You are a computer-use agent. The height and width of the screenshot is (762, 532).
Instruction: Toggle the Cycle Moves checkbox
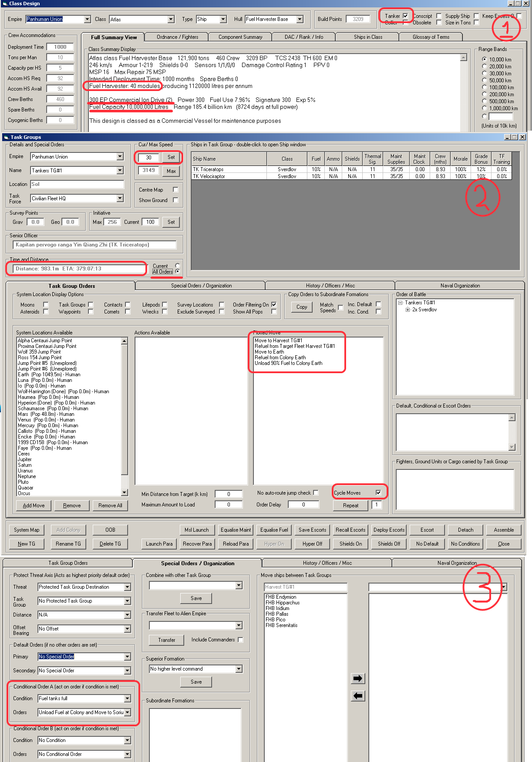tap(378, 492)
